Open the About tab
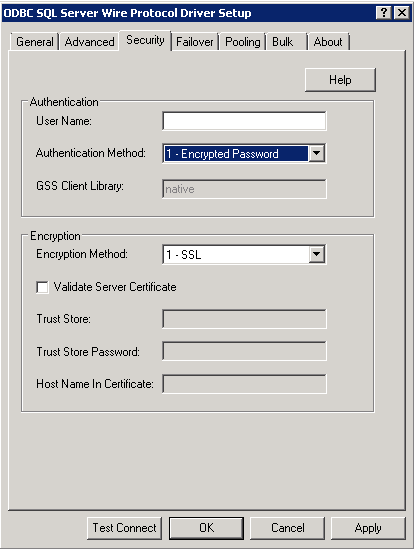 tap(328, 42)
